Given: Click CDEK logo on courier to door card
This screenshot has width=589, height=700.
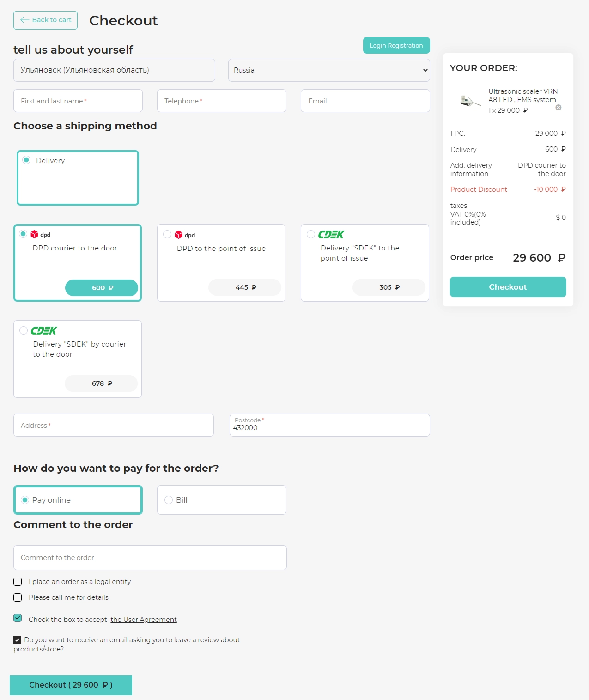Looking at the screenshot, I should [x=44, y=331].
